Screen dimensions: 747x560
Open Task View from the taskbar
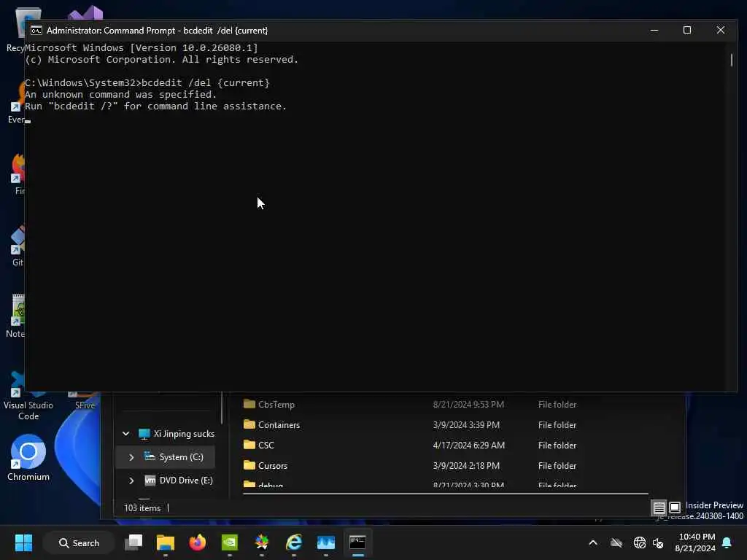pyautogui.click(x=133, y=542)
